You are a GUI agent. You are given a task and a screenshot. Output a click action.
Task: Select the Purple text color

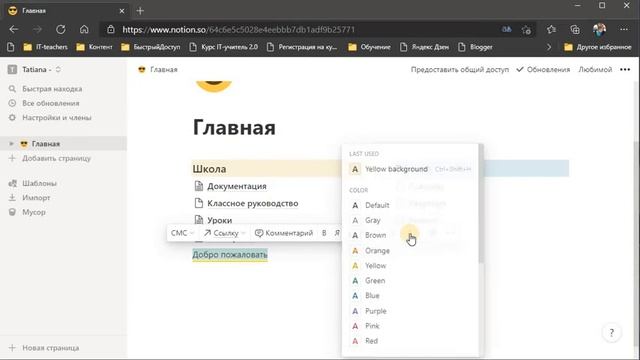pos(411,311)
